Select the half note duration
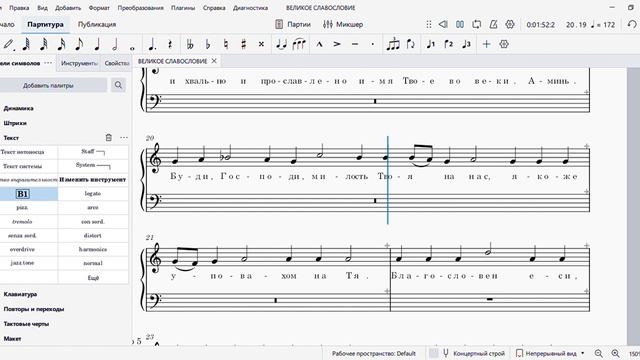 point(115,44)
